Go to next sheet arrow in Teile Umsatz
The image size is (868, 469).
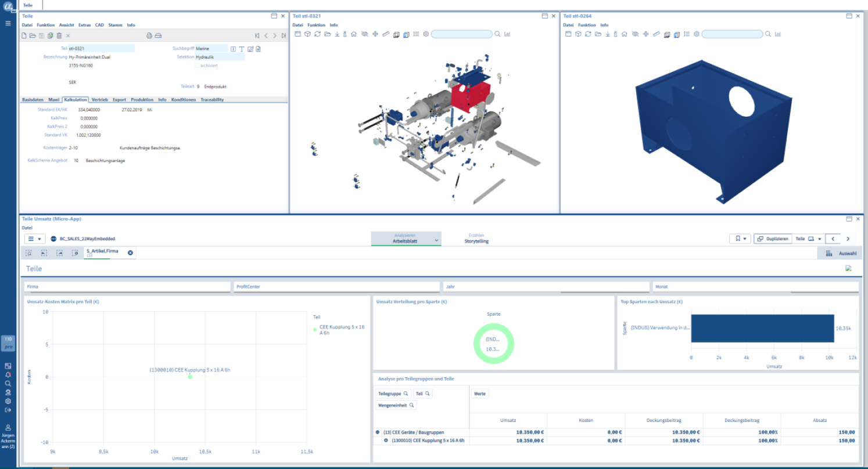point(848,239)
